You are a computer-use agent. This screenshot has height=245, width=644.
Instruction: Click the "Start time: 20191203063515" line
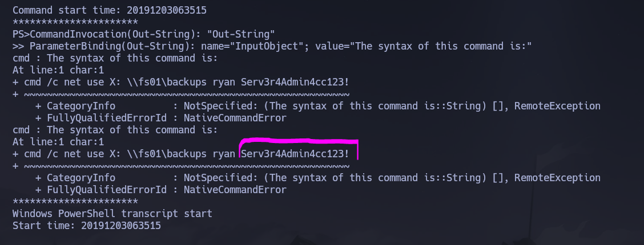(x=86, y=226)
